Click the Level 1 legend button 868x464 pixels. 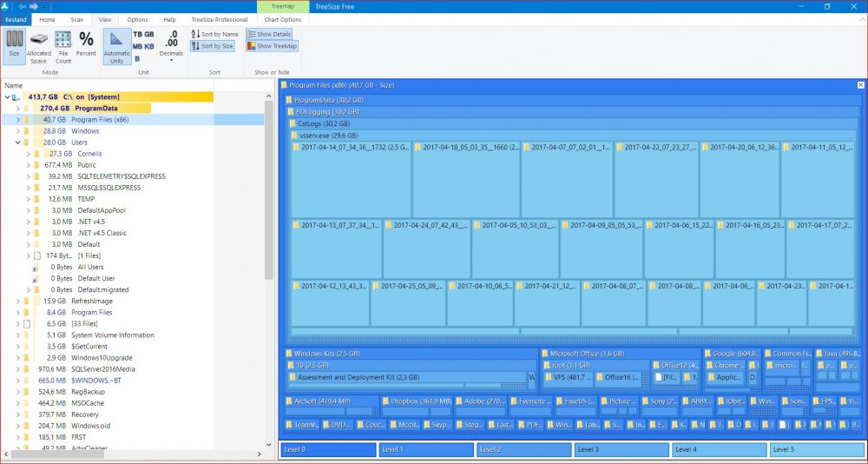(426, 449)
